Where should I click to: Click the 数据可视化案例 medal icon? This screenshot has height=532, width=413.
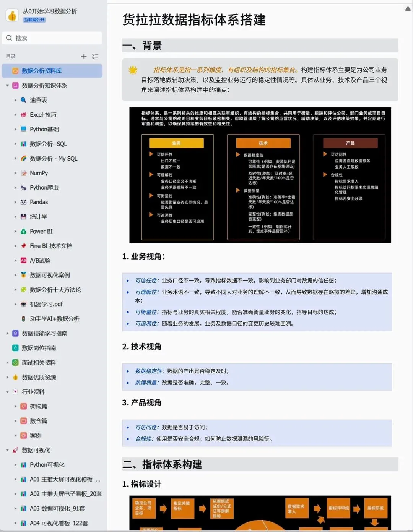[x=23, y=275]
